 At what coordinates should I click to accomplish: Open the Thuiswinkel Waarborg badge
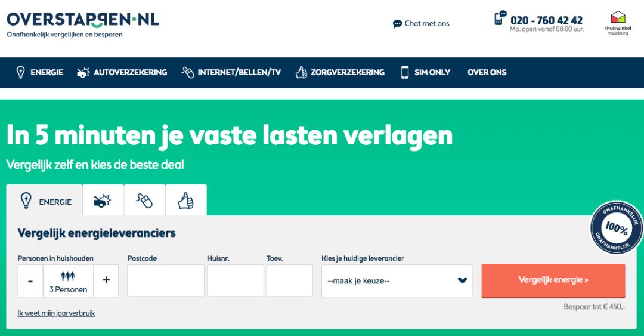click(x=618, y=23)
